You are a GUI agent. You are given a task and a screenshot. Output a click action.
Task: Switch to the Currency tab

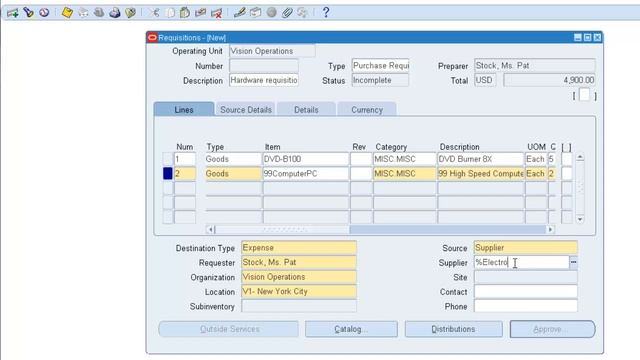367,109
